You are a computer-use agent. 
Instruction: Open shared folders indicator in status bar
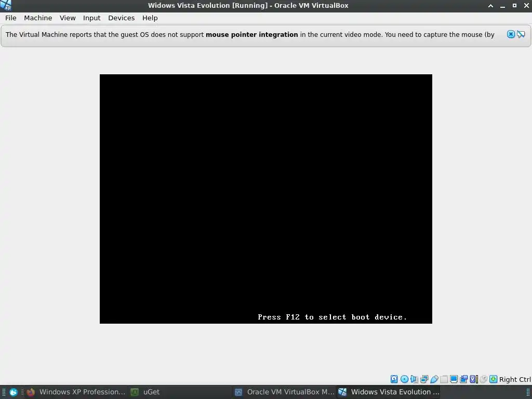click(x=444, y=379)
